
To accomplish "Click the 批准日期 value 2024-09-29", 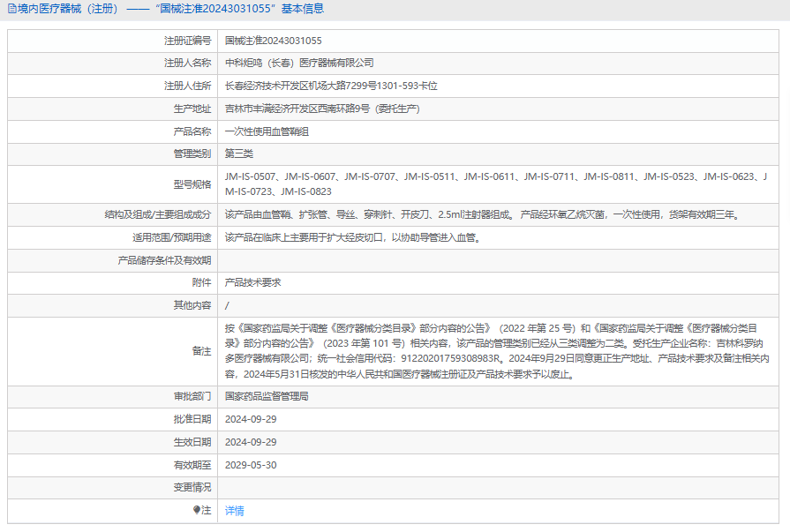I will 251,420.
